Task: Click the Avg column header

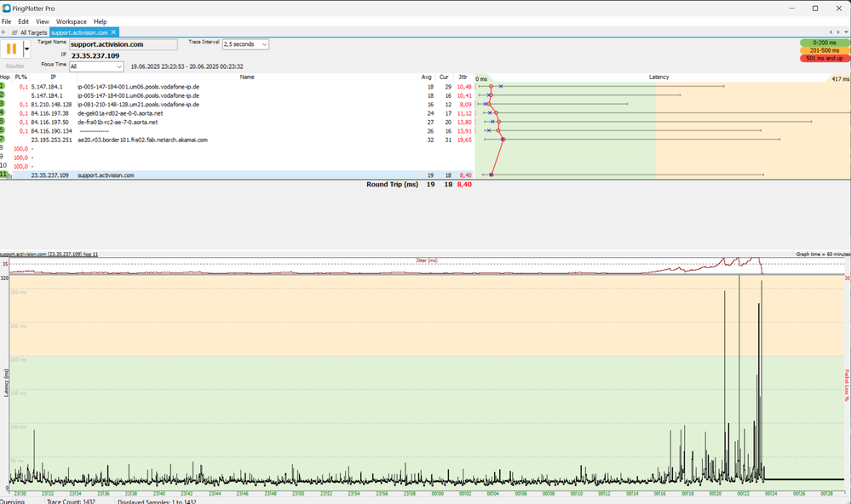Action: click(x=427, y=77)
